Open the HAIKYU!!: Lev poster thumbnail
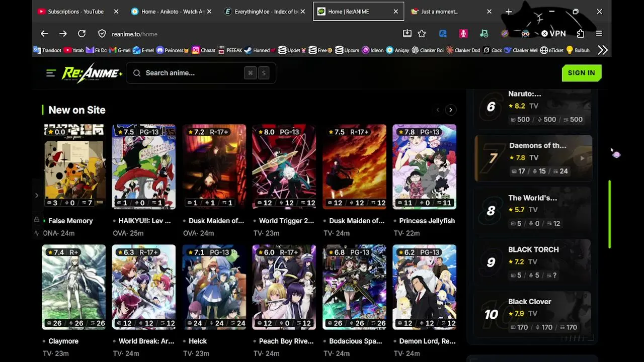 point(144,166)
